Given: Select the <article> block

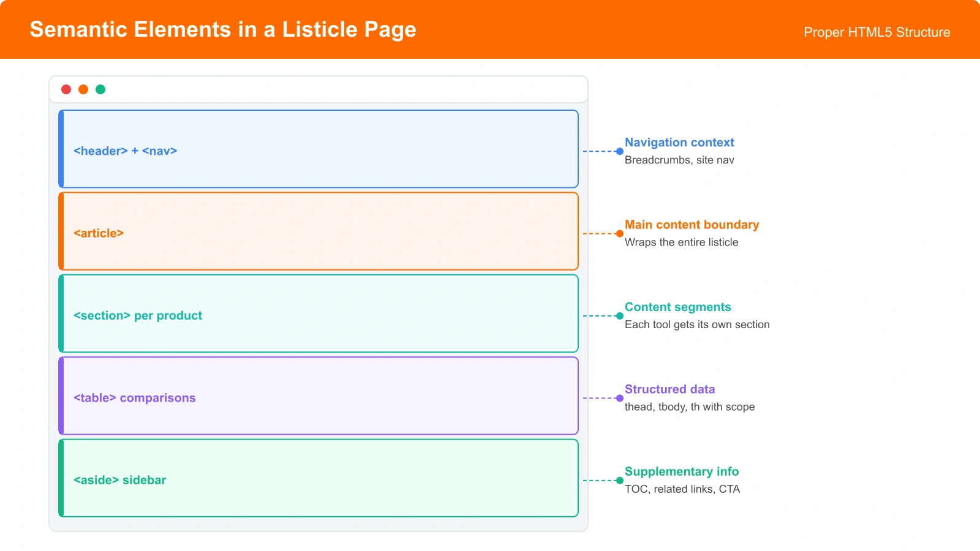Looking at the screenshot, I should 318,231.
